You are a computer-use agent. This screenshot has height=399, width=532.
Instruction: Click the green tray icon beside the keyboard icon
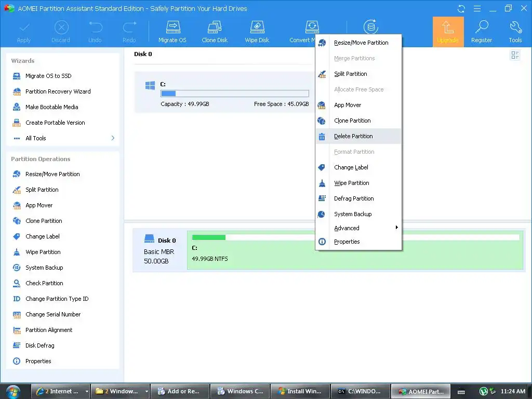484,392
